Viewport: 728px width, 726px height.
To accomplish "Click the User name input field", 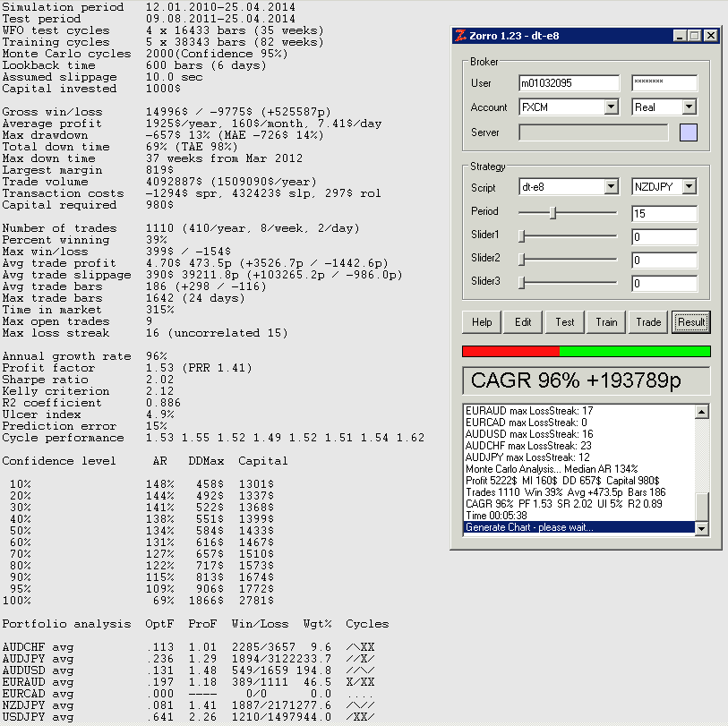I will (569, 83).
